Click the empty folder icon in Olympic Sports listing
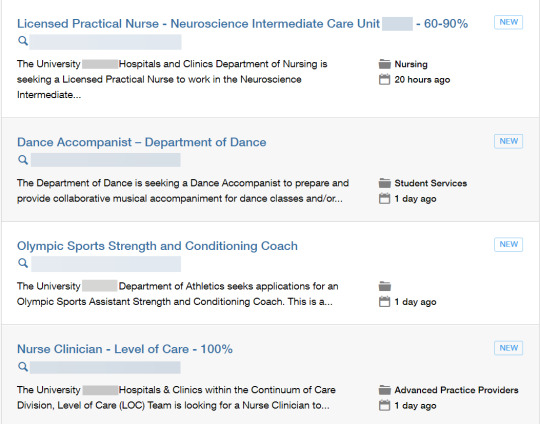 (384, 286)
